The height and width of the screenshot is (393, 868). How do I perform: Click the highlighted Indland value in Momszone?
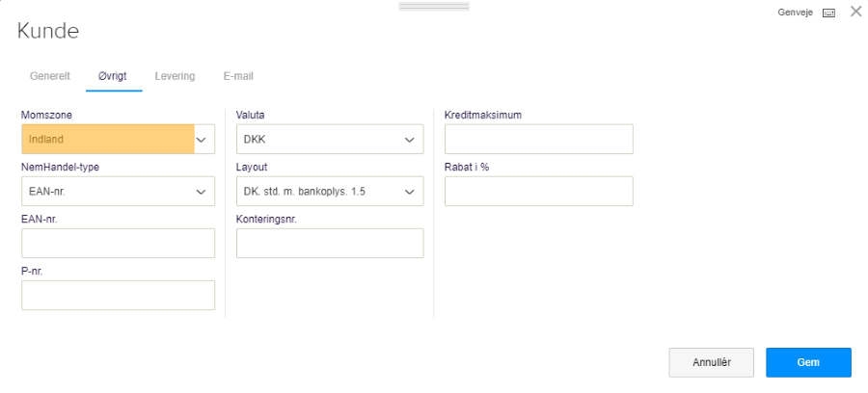tap(107, 140)
